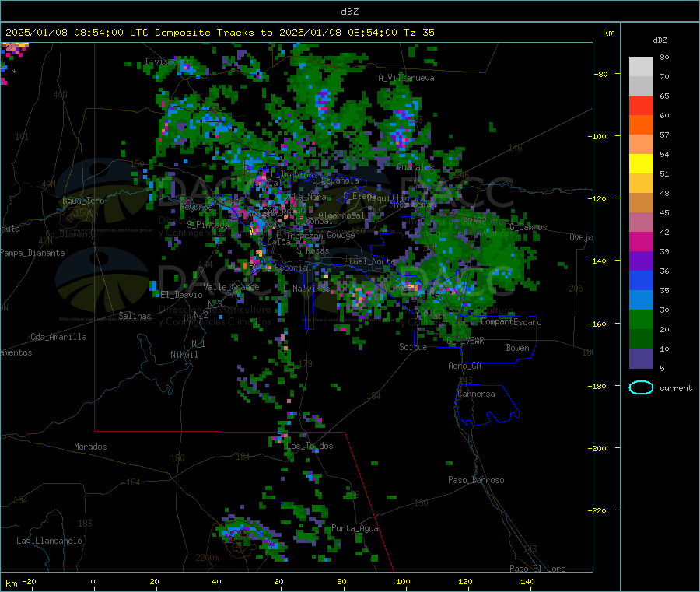Click the '80' value on the dBZ scale
Screen dimensions: 700x592
tap(664, 57)
